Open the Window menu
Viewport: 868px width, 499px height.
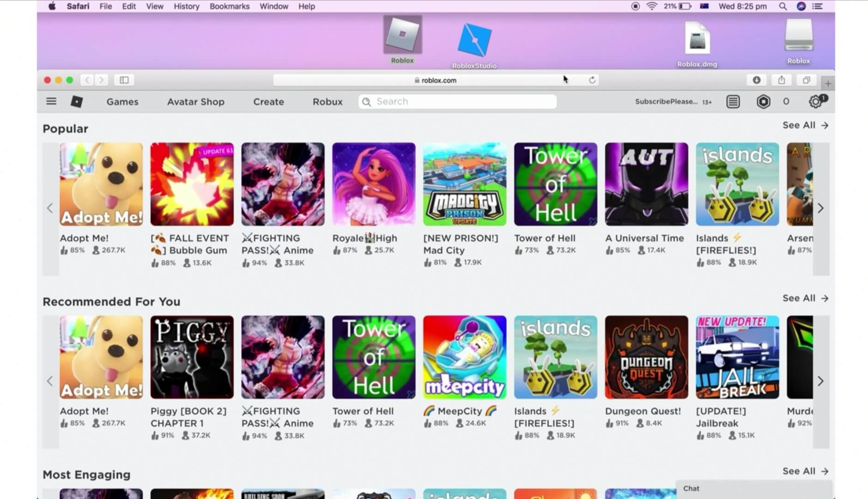pyautogui.click(x=274, y=6)
